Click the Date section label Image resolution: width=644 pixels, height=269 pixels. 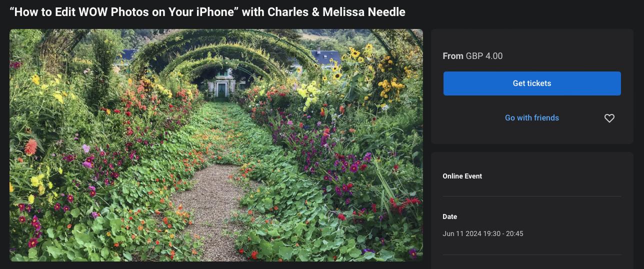(450, 216)
